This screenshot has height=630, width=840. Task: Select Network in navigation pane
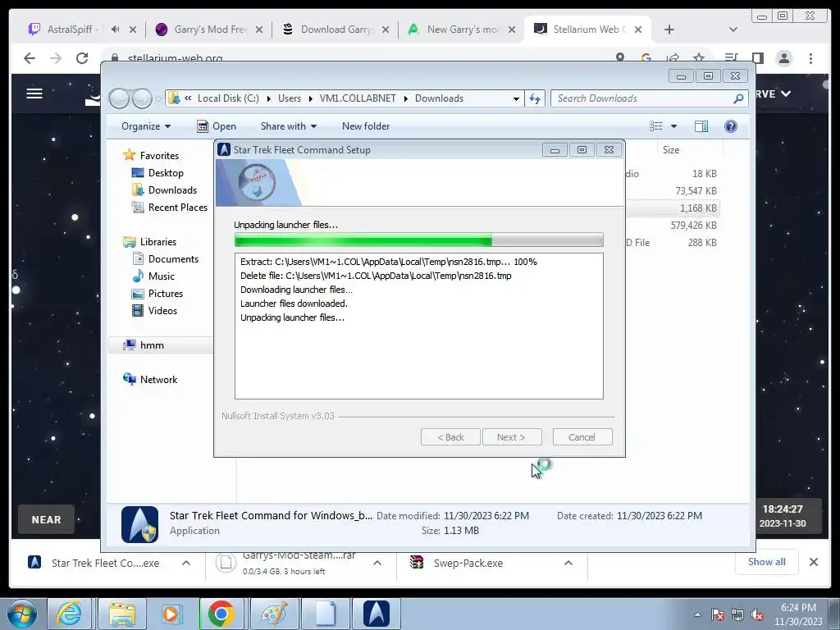150,379
